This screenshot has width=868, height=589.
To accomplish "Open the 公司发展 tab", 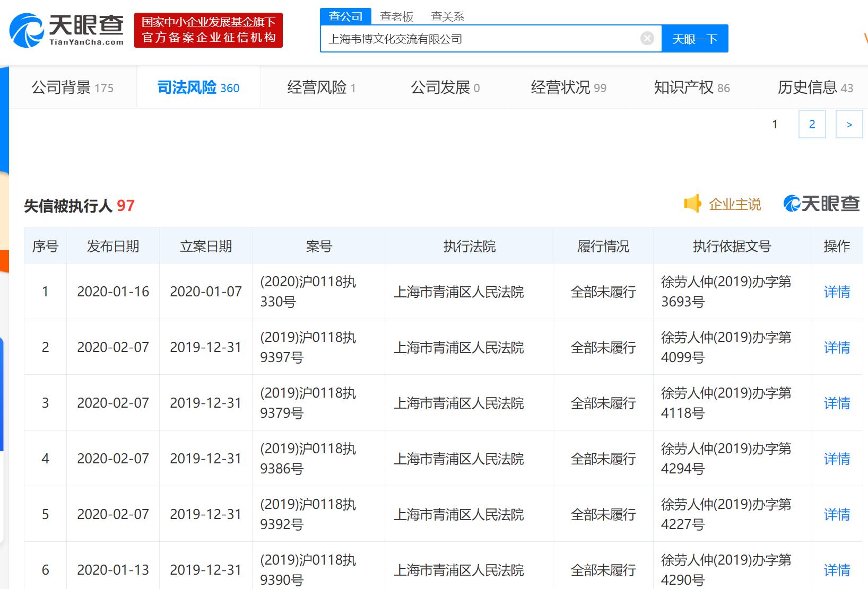I will pos(445,87).
